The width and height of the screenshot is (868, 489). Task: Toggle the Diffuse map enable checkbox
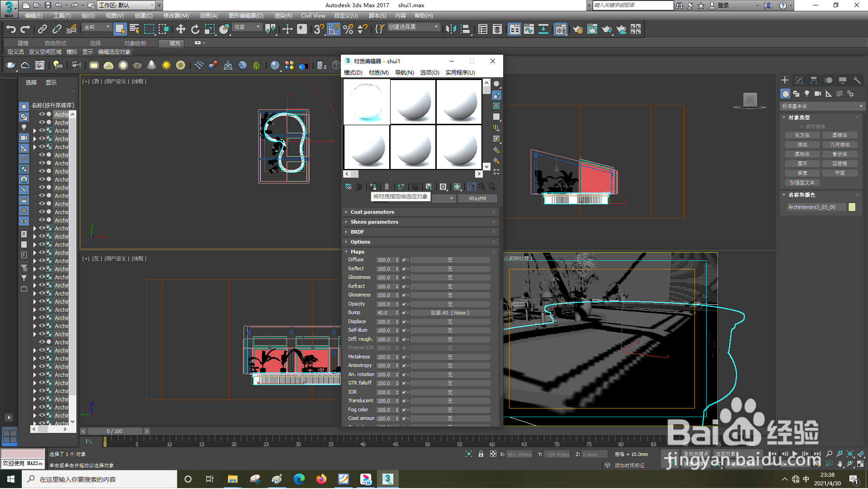click(404, 260)
